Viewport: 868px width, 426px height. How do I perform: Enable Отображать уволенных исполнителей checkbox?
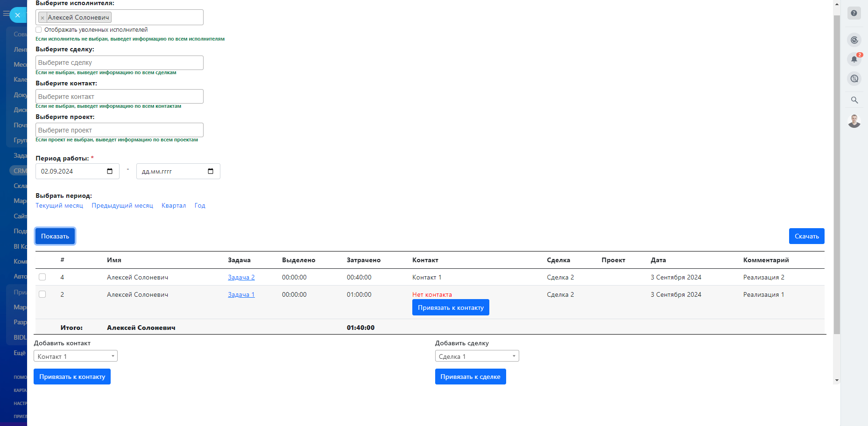pos(39,30)
